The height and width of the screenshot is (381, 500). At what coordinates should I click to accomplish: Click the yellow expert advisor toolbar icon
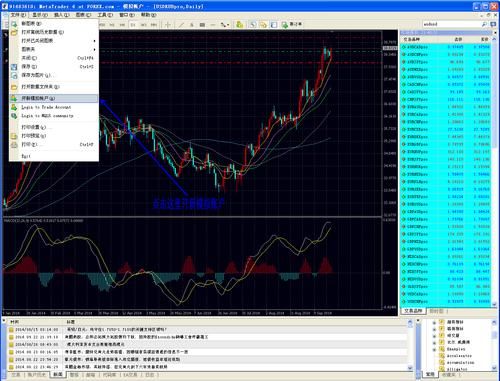coord(240,24)
